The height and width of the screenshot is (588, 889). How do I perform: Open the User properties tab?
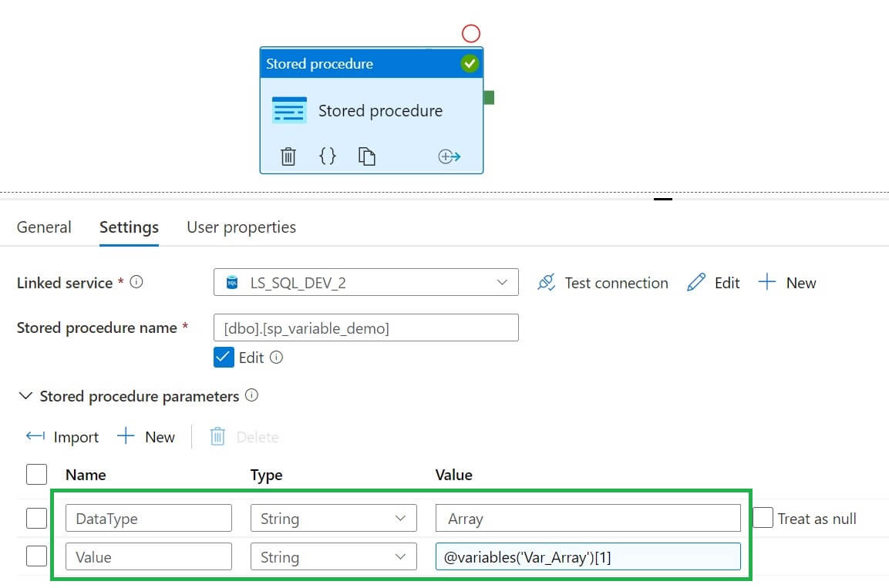point(241,227)
